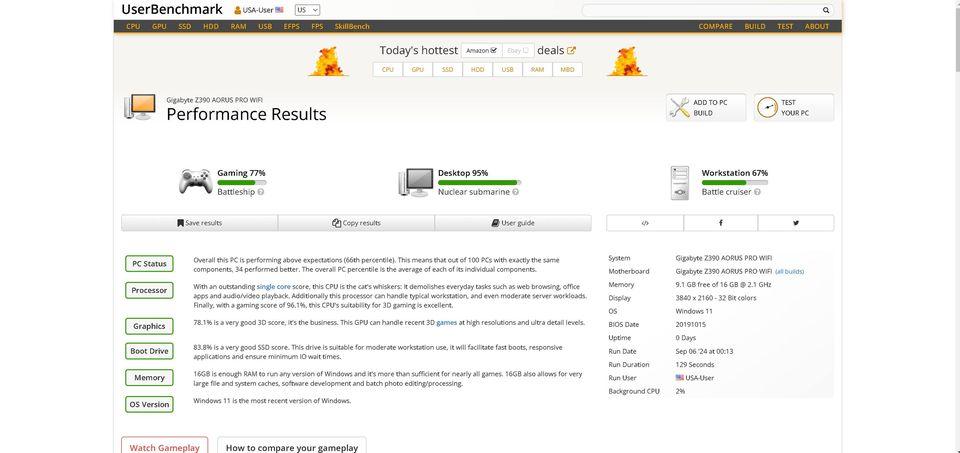The width and height of the screenshot is (960, 453).
Task: Click the USA-User profile icon
Action: tap(237, 10)
